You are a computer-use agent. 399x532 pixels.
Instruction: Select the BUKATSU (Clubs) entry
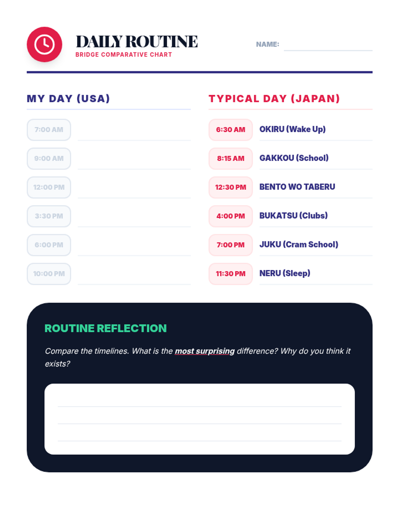pyautogui.click(x=293, y=215)
